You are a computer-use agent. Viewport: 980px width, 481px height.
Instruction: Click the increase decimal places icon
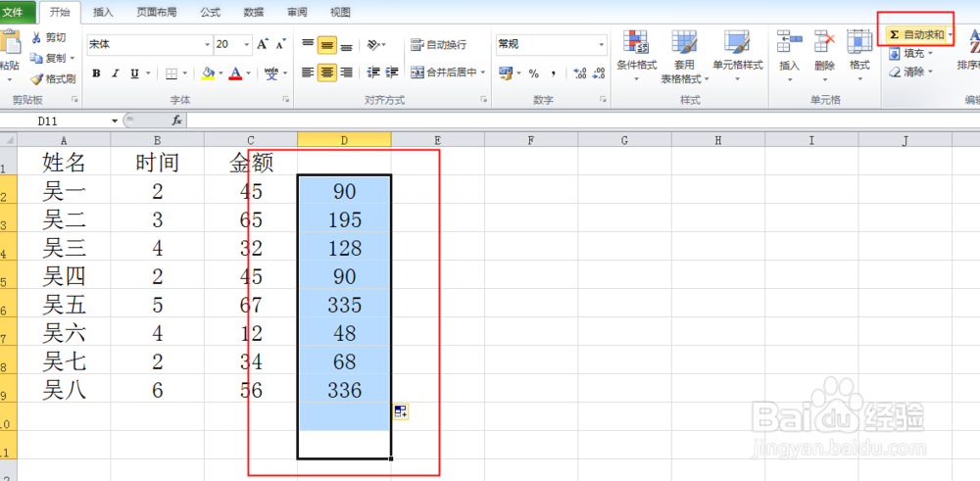580,73
